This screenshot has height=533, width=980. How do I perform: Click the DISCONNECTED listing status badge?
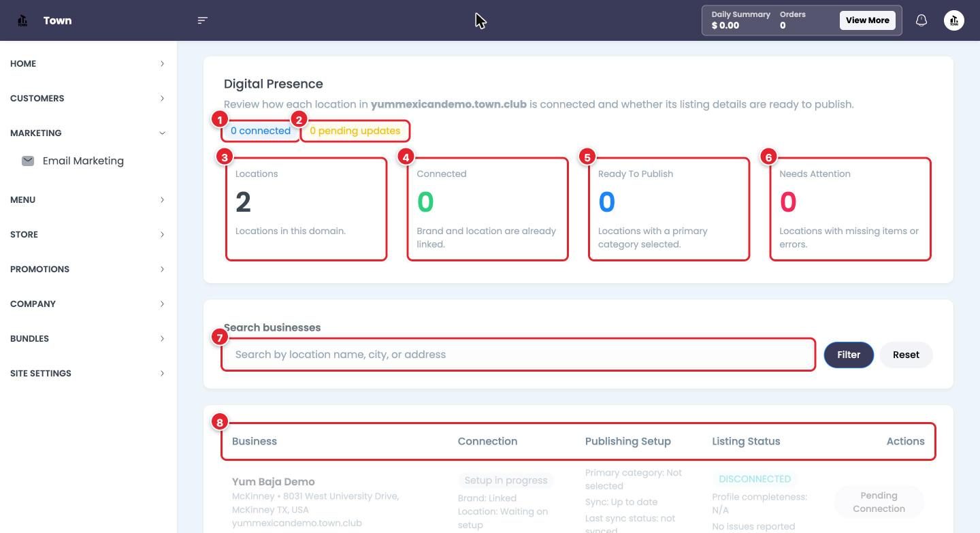pyautogui.click(x=755, y=479)
